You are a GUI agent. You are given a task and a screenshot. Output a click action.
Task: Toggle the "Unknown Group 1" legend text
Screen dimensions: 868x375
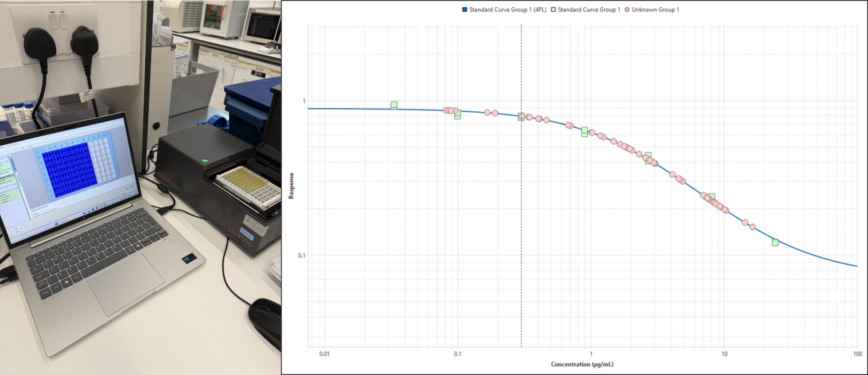click(655, 9)
